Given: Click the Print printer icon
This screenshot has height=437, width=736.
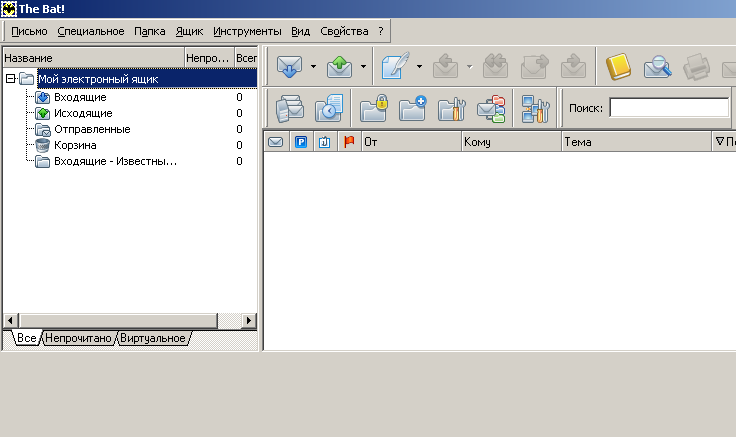Looking at the screenshot, I should (x=697, y=66).
